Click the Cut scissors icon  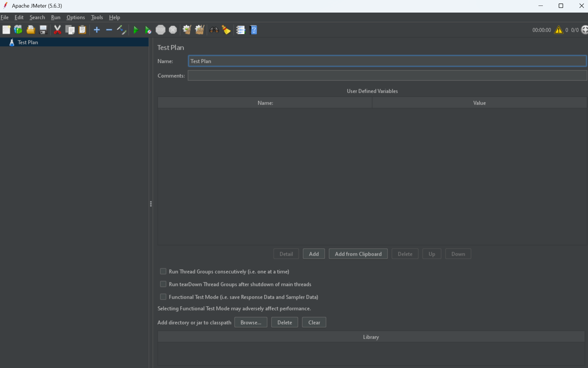tap(57, 30)
